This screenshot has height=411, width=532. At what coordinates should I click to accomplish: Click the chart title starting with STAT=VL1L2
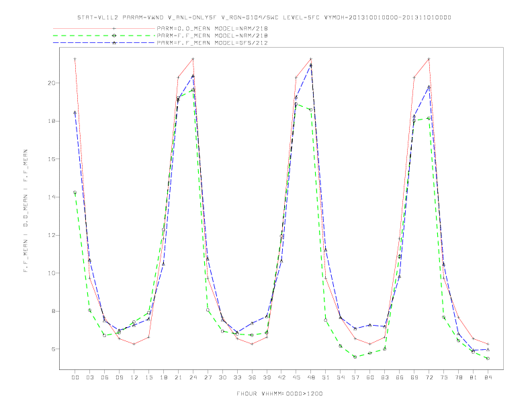(x=264, y=17)
